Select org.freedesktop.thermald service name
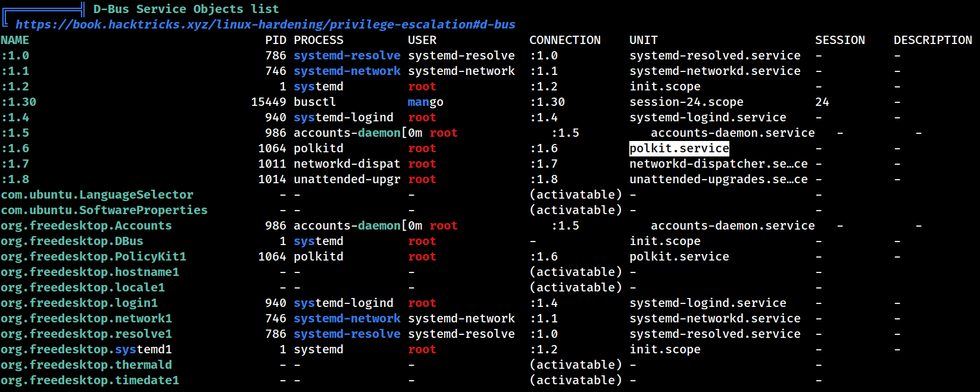 [x=86, y=365]
